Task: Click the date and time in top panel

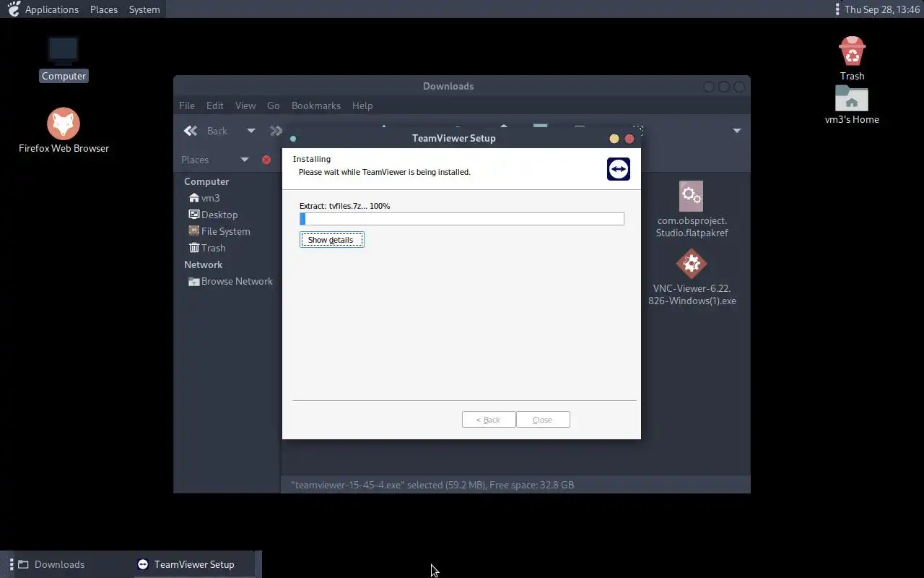Action: point(882,9)
